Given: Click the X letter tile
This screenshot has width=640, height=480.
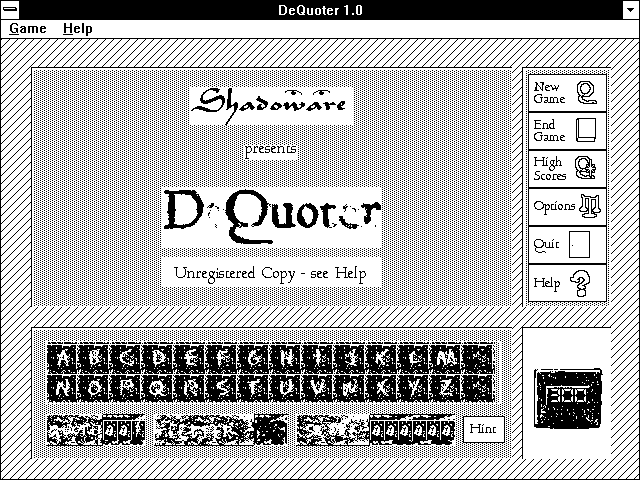Looking at the screenshot, I should pos(381,388).
